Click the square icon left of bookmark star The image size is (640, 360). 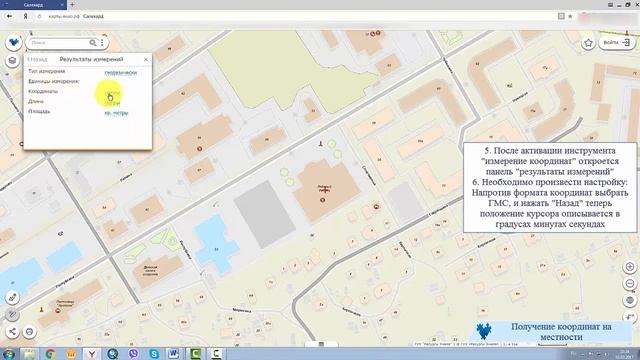[x=561, y=16]
